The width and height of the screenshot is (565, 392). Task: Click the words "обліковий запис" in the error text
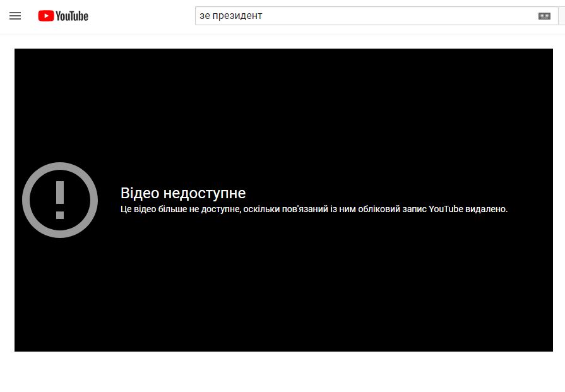[372, 209]
